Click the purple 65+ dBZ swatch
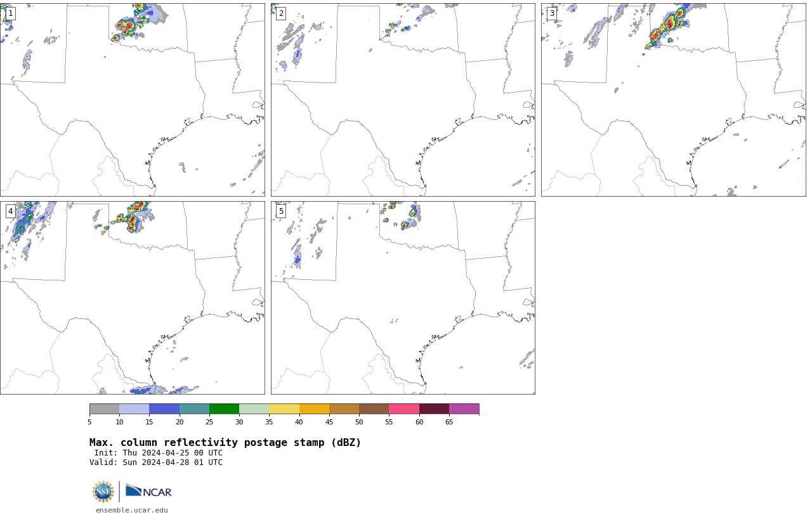The height and width of the screenshot is (517, 812). (x=464, y=409)
